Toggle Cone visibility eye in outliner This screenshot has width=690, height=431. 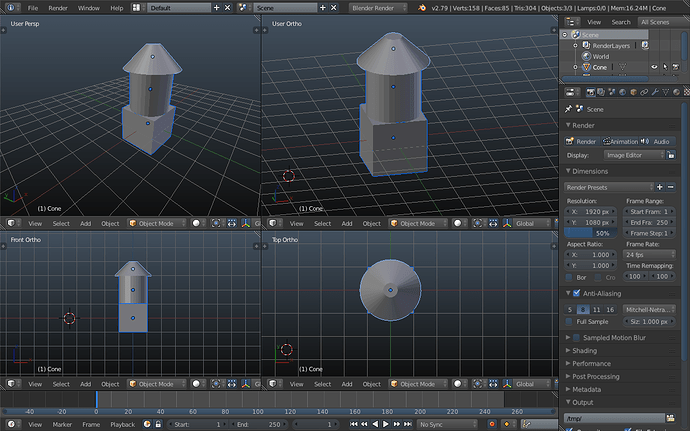pos(654,67)
